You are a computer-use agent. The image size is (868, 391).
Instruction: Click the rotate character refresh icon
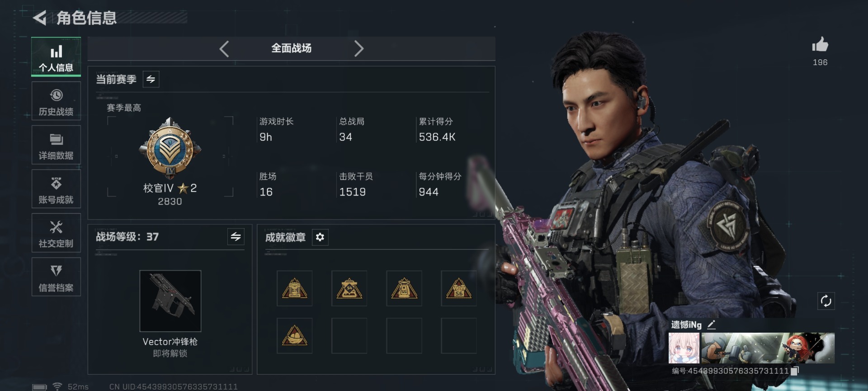point(826,301)
